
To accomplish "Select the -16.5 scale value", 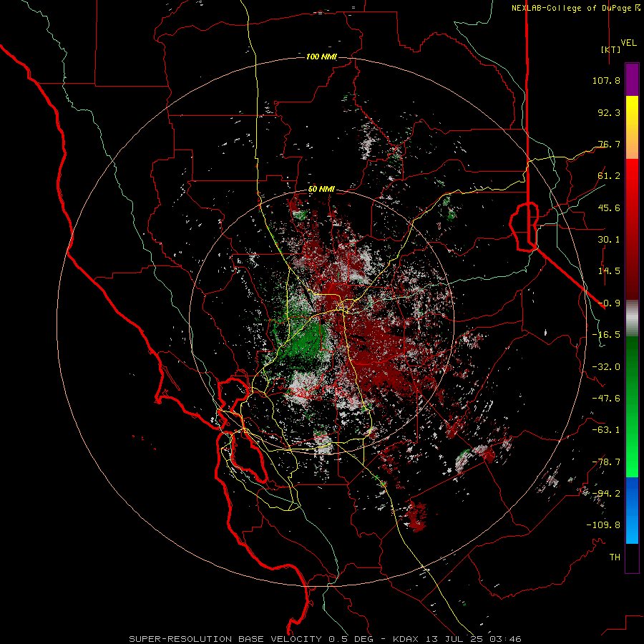I will 606,335.
